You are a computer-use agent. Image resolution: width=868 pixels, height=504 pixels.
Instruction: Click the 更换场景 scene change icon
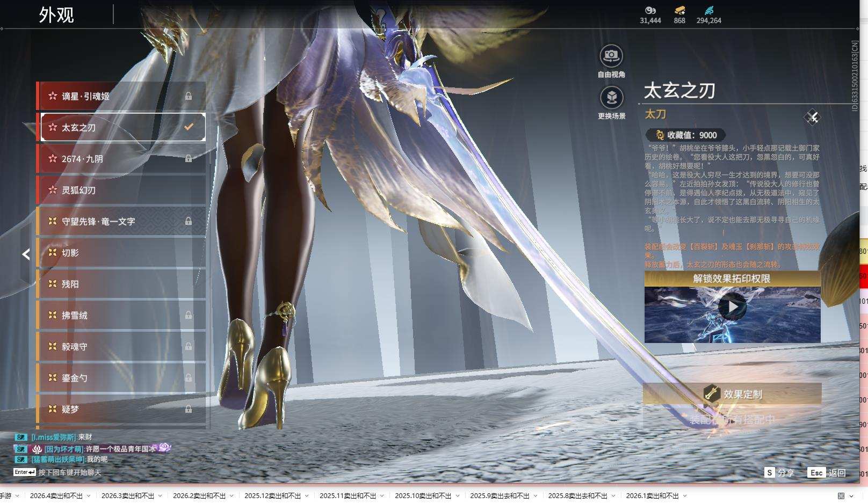(x=611, y=97)
